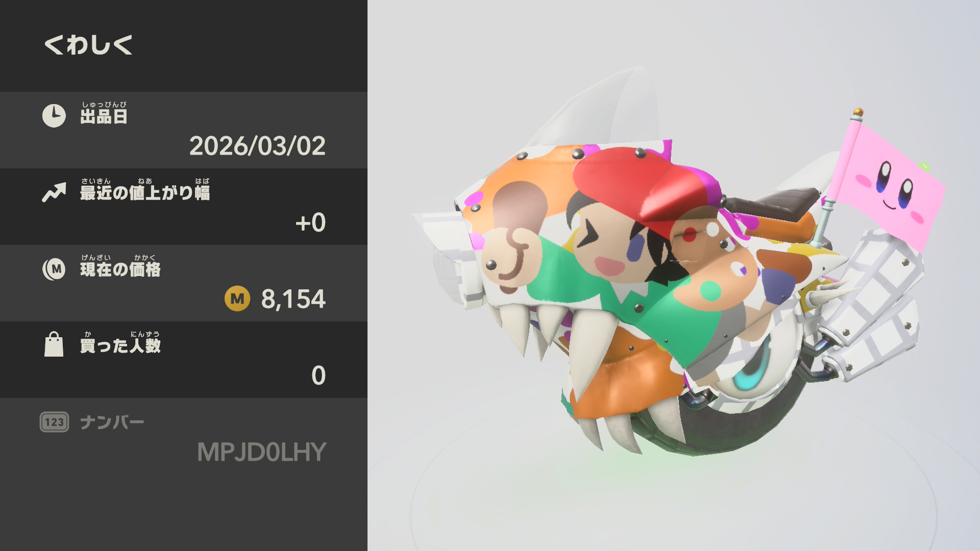Click the +0 price change value
This screenshot has height=551, width=980.
(310, 222)
